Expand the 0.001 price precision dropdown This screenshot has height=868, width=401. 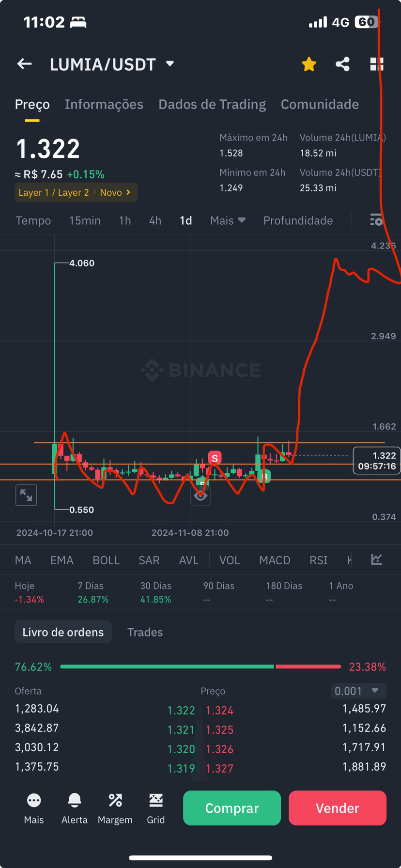click(358, 691)
